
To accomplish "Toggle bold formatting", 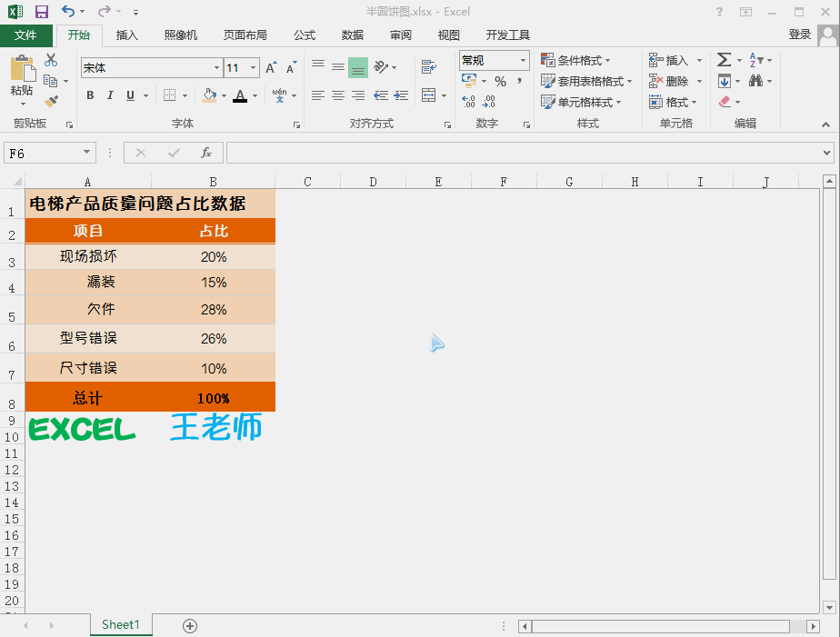I will pos(90,95).
